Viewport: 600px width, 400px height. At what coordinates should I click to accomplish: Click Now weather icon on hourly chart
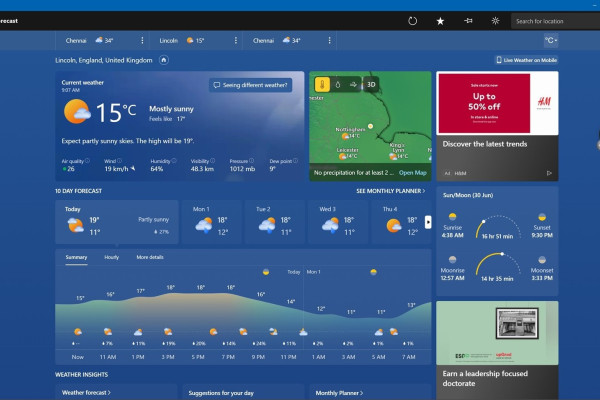(x=78, y=331)
